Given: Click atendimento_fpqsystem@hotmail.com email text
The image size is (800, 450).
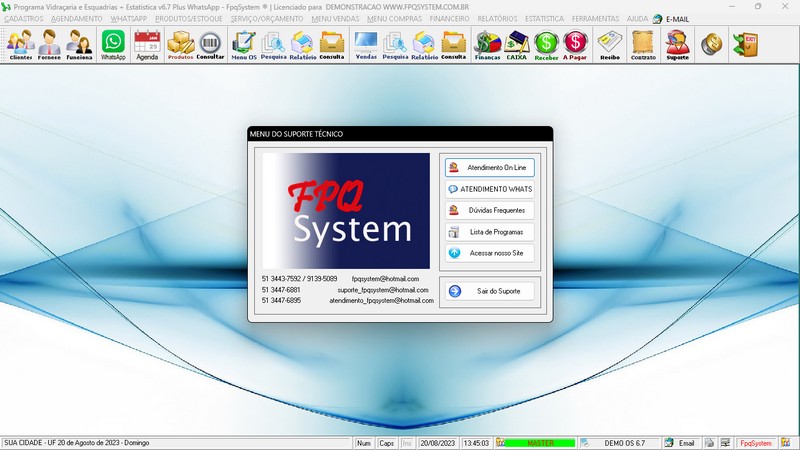Looking at the screenshot, I should [x=381, y=301].
